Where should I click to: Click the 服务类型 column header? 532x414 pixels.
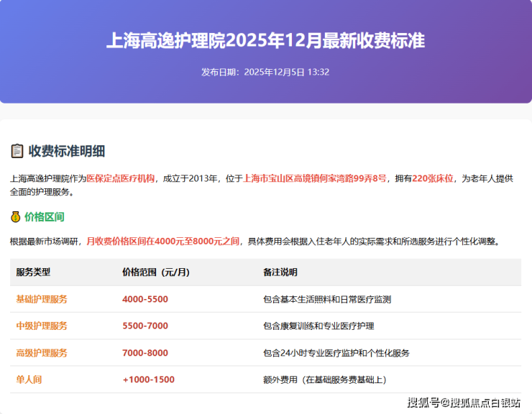point(33,272)
